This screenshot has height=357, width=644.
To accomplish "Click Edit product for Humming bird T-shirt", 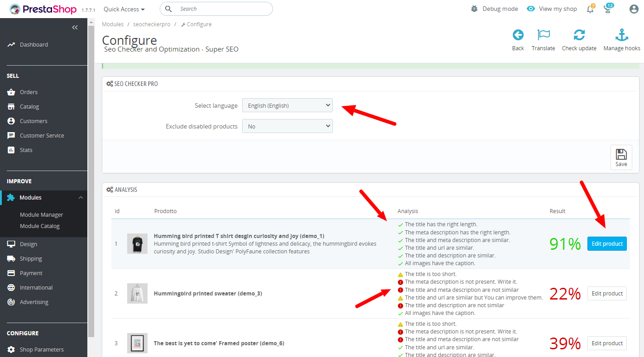I will coord(607,244).
